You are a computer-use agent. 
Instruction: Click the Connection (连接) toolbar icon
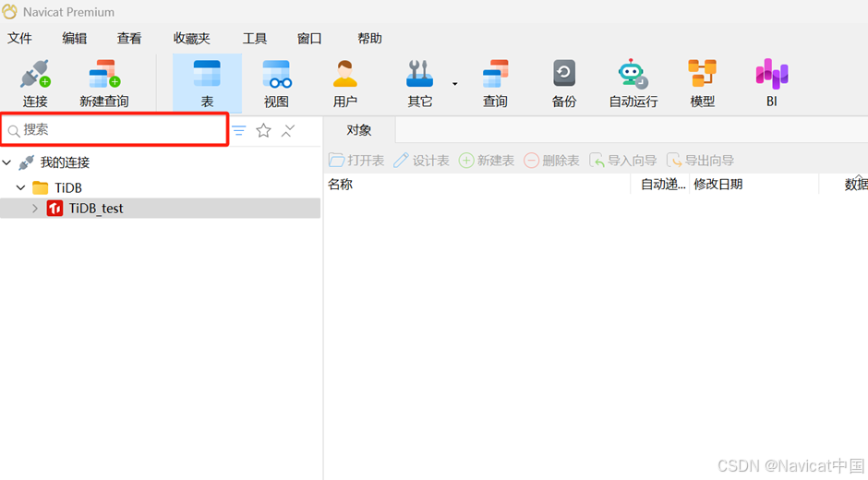coord(35,74)
